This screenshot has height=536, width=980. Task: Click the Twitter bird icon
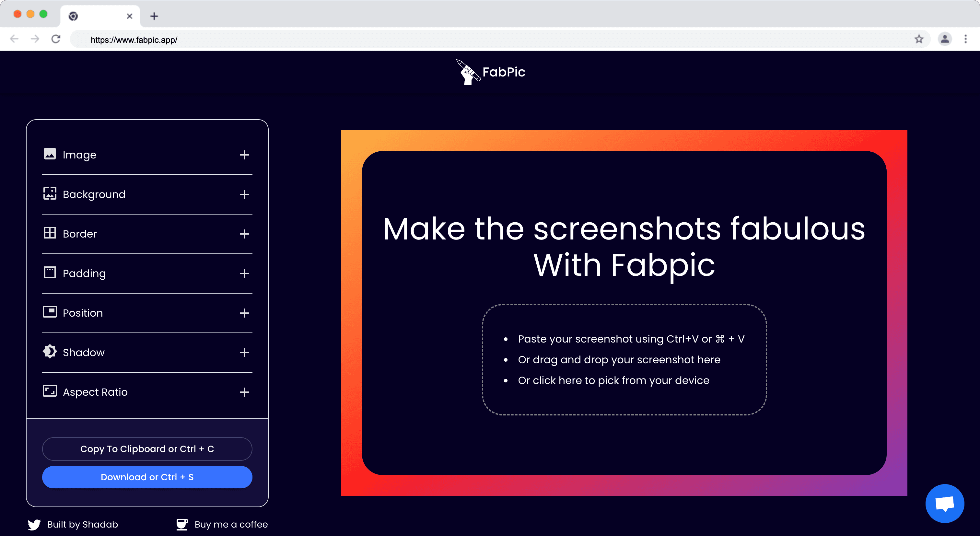click(x=34, y=525)
